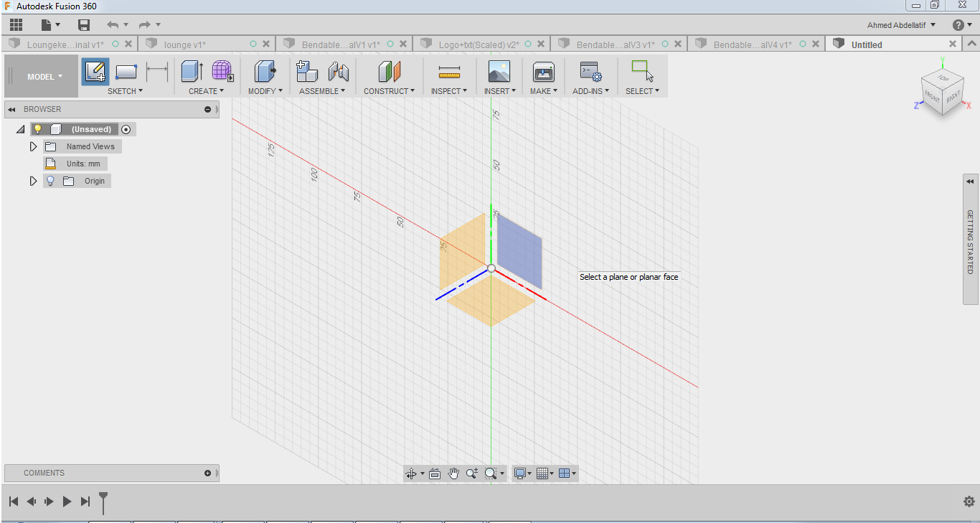Select the Extrude tool
Image resolution: width=980 pixels, height=523 pixels.
pyautogui.click(x=192, y=72)
